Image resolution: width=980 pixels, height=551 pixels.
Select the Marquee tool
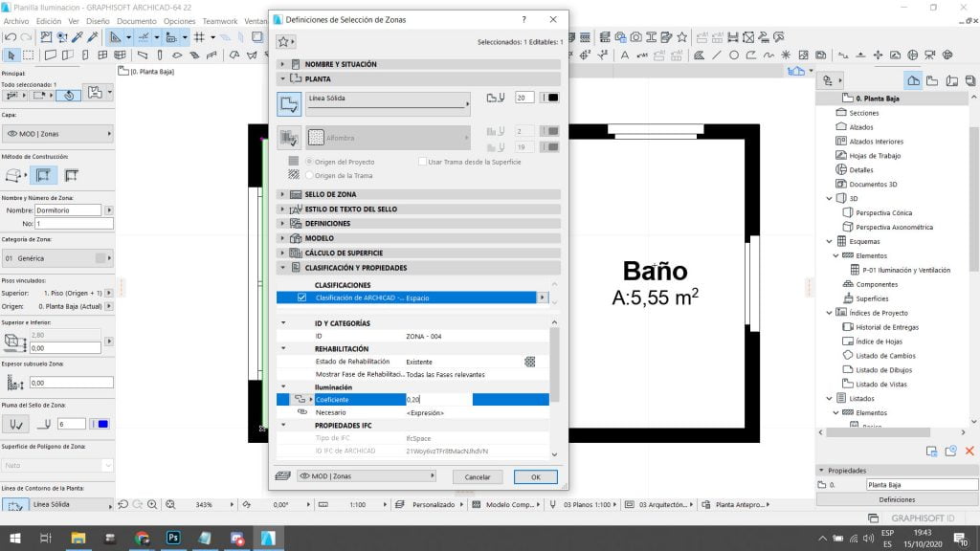(x=28, y=55)
